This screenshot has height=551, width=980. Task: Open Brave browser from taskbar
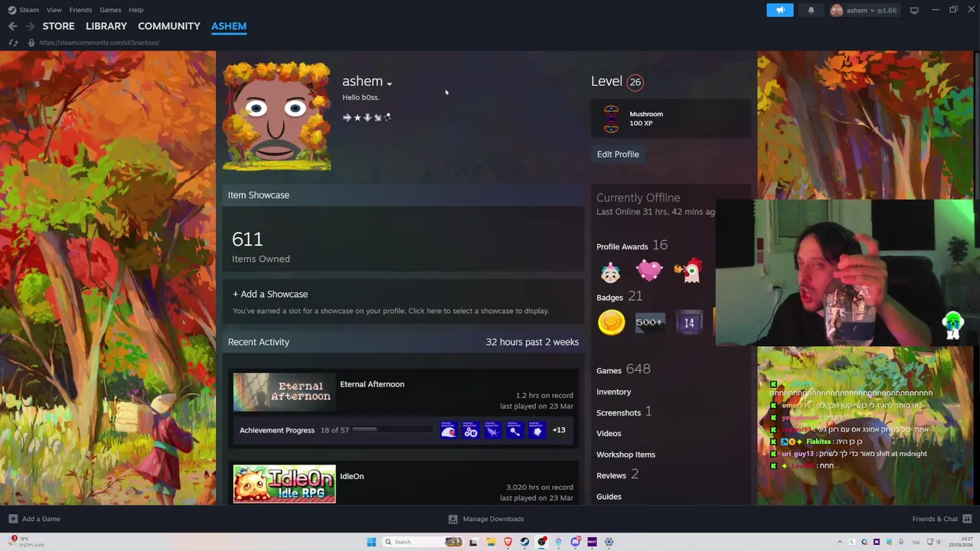pyautogui.click(x=508, y=542)
